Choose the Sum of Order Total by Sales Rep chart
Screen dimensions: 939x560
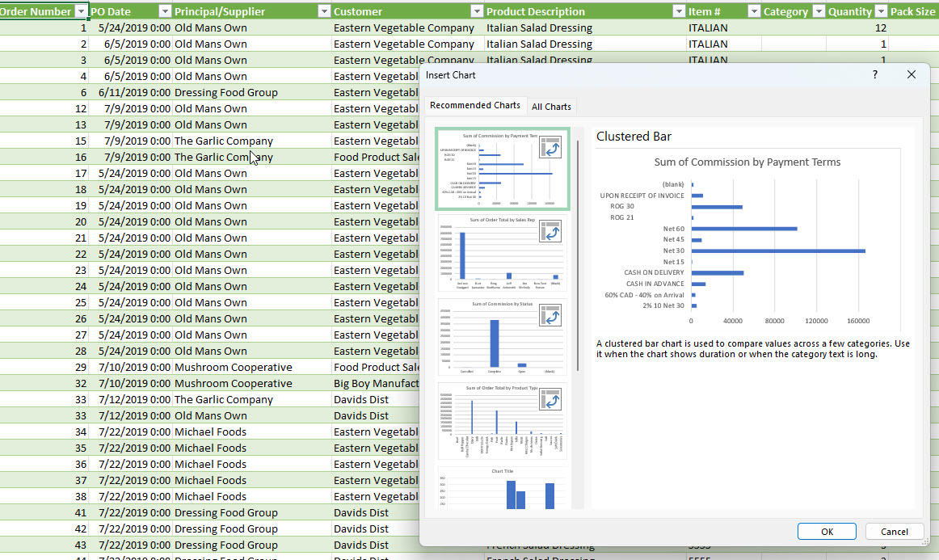pyautogui.click(x=502, y=253)
